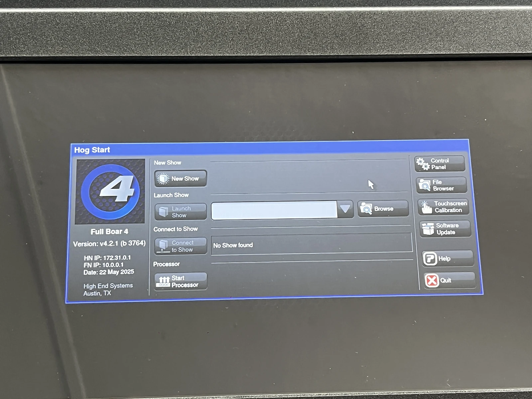Screen dimensions: 532x399
Task: Click the 'No Show found' list entry
Action: [233, 245]
